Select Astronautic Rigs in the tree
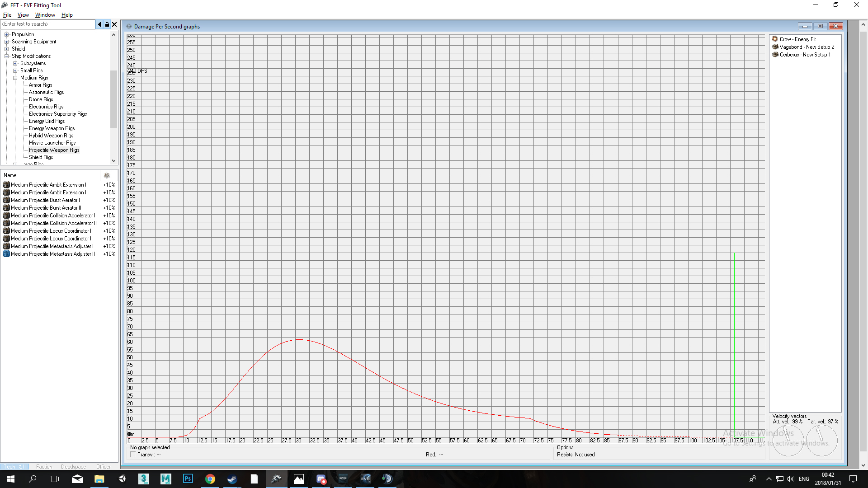The image size is (868, 488). coord(46,92)
